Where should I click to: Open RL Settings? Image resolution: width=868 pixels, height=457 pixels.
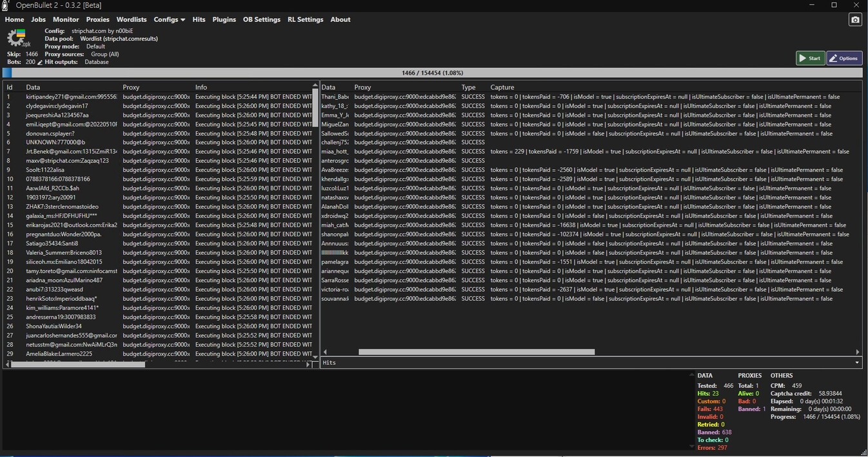(x=305, y=19)
